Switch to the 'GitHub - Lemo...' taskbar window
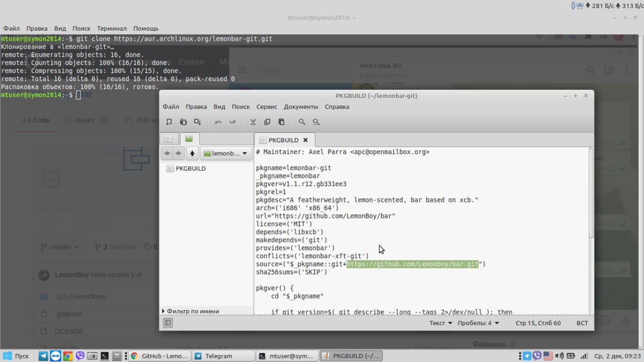644x362 pixels. point(160,356)
